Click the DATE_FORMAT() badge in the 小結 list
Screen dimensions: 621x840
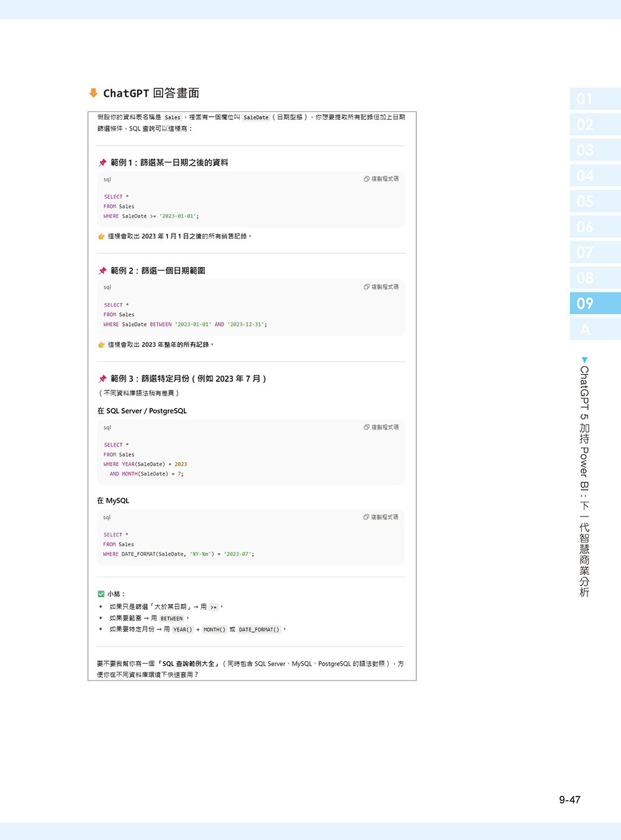[258, 630]
